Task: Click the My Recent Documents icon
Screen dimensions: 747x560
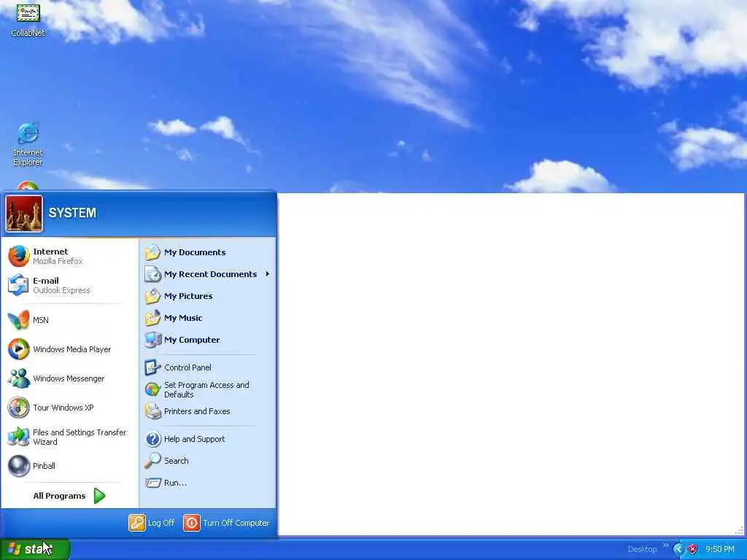Action: click(152, 274)
